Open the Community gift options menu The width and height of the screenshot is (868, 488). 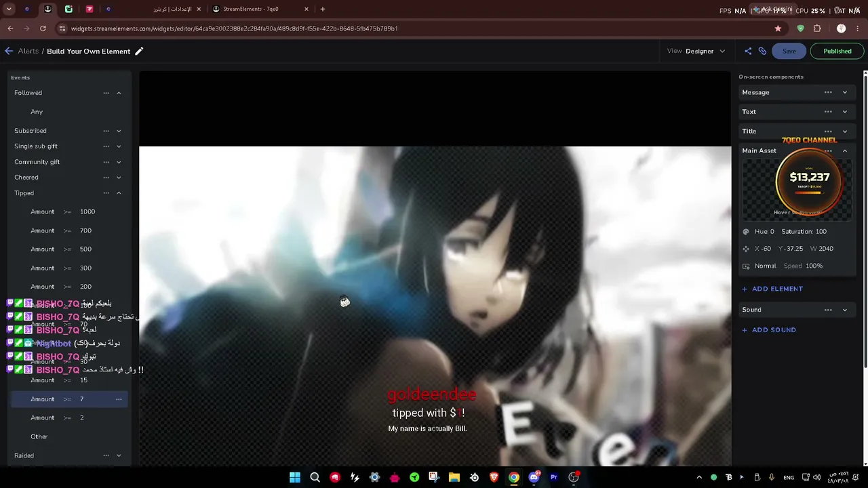click(x=106, y=162)
